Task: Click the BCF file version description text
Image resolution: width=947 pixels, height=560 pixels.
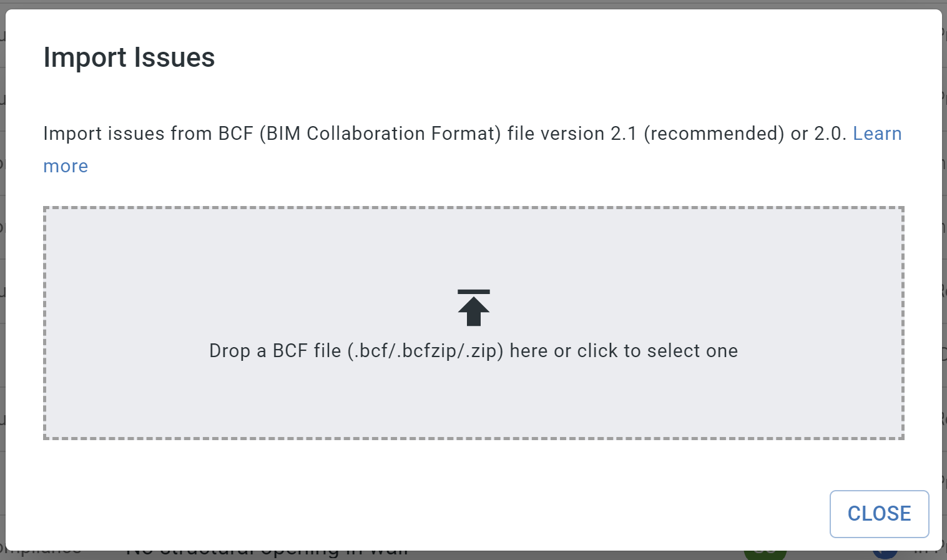Action: [444, 134]
